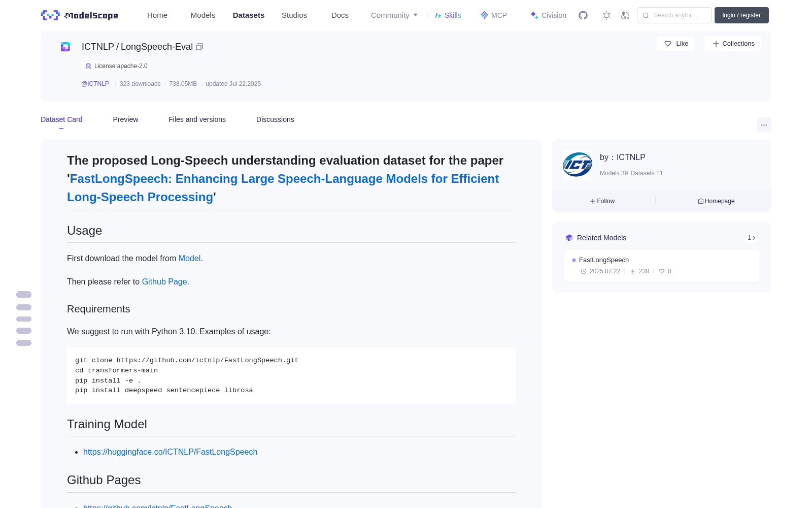The width and height of the screenshot is (812, 508).
Task: Click the heart likes count on FastLongSpeech
Action: point(665,271)
